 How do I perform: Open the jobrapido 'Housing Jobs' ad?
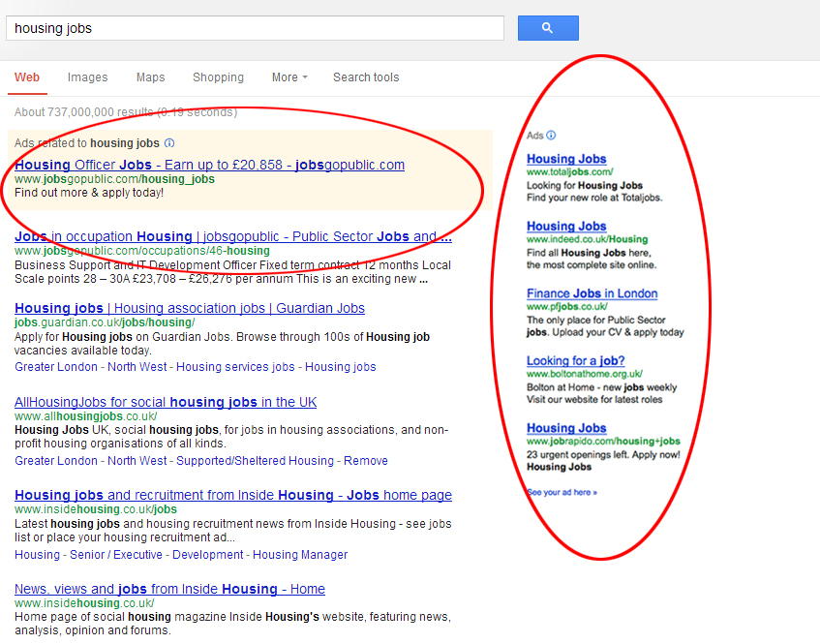(x=566, y=428)
